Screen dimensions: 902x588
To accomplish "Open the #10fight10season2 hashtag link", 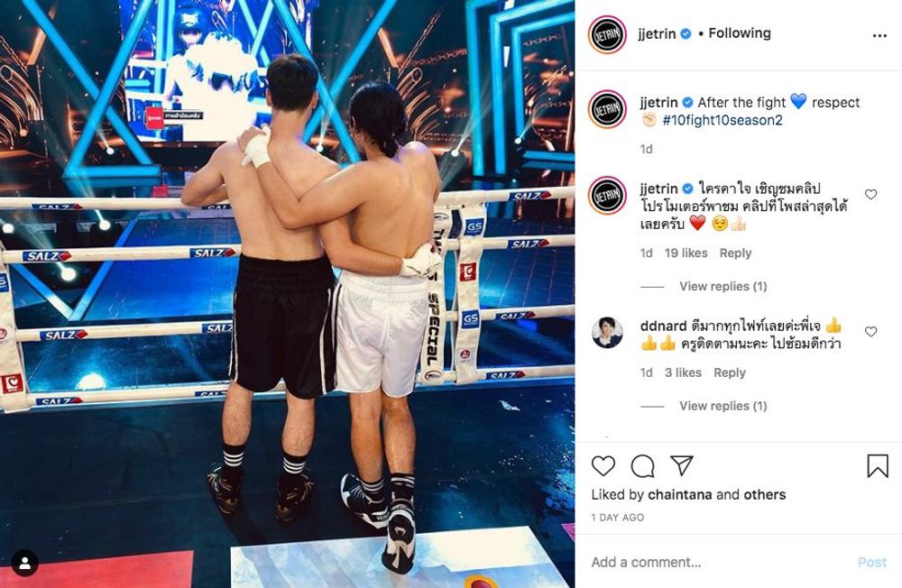I will pyautogui.click(x=722, y=120).
